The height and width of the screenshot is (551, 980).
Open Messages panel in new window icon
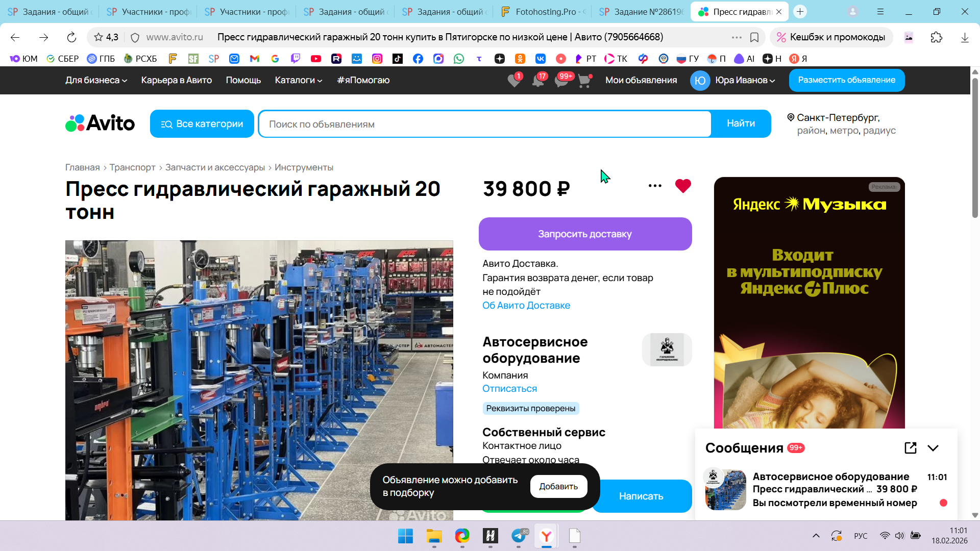point(910,448)
